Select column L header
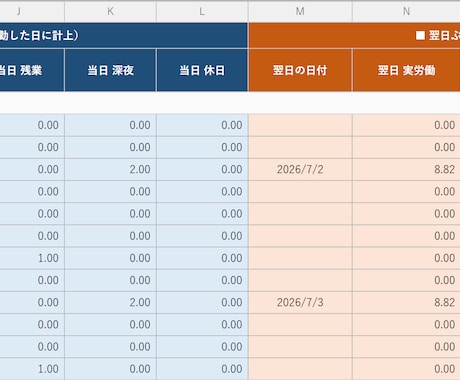This screenshot has height=380, width=460. [x=202, y=12]
